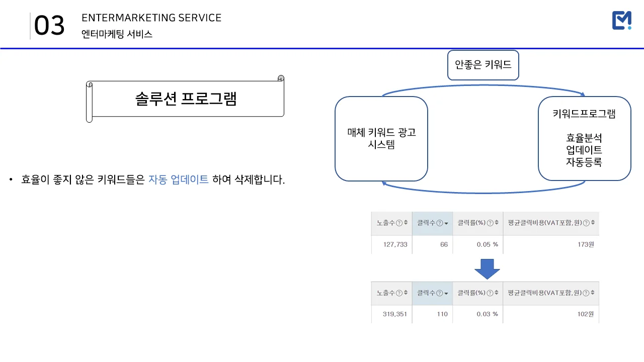This screenshot has height=362, width=644.
Task: Click the 엔터마케팅 서비스 subtitle
Action: point(117,34)
